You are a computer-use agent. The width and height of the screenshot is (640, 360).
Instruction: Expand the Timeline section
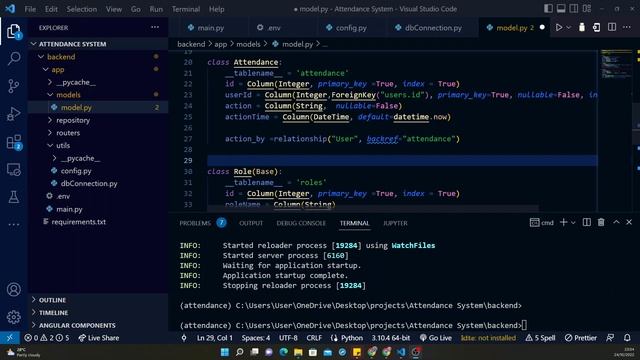[98, 313]
